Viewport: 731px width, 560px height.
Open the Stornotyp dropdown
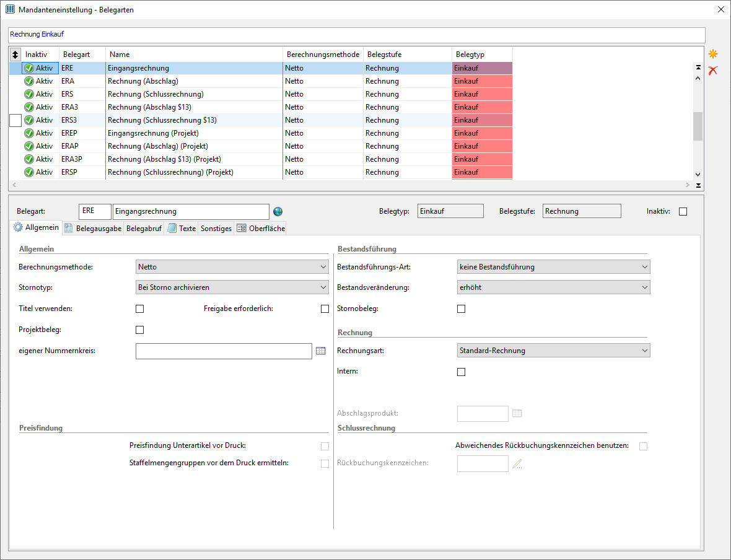click(232, 287)
